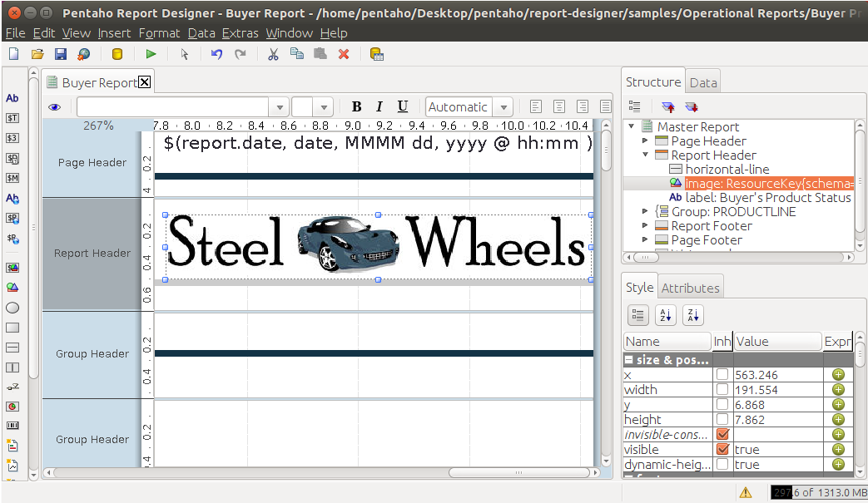Click the status bar warning triangle
The width and height of the screenshot is (868, 503).
pyautogui.click(x=746, y=492)
